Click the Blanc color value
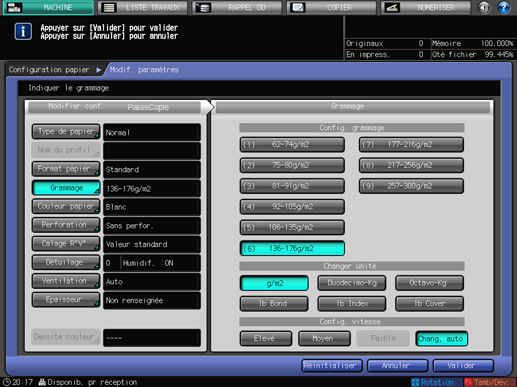517x387 pixels. tap(152, 207)
